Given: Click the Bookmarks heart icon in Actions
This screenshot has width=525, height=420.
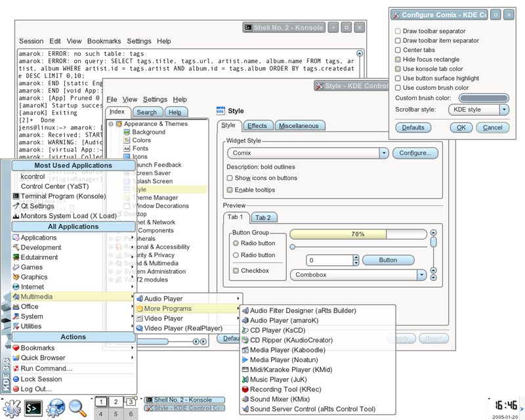Looking at the screenshot, I should point(16,348).
